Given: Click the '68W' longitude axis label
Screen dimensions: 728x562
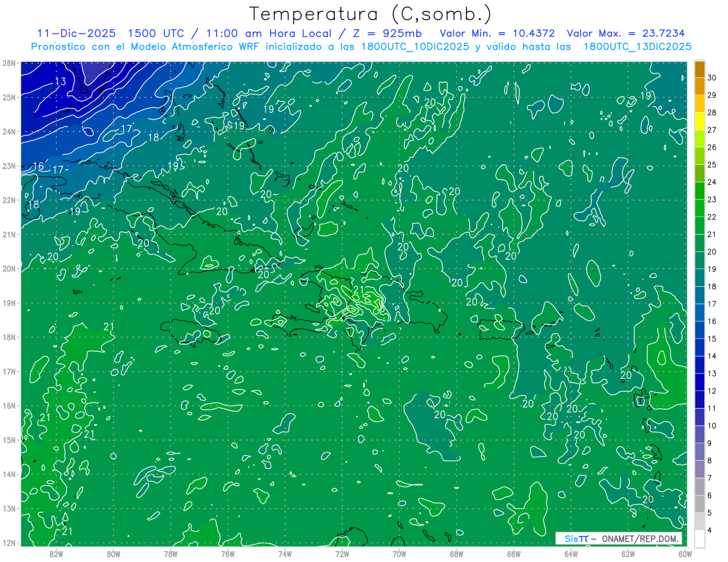Looking at the screenshot, I should click(x=457, y=554).
